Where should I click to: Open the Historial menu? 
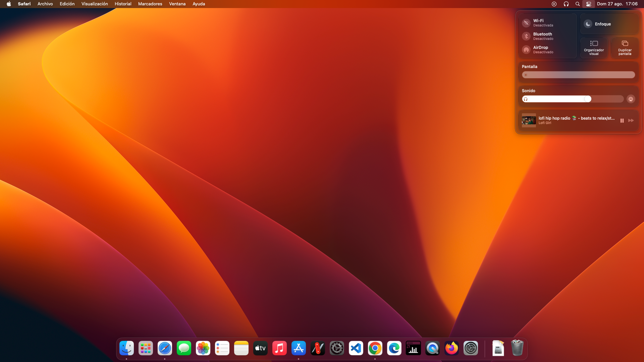(x=123, y=4)
